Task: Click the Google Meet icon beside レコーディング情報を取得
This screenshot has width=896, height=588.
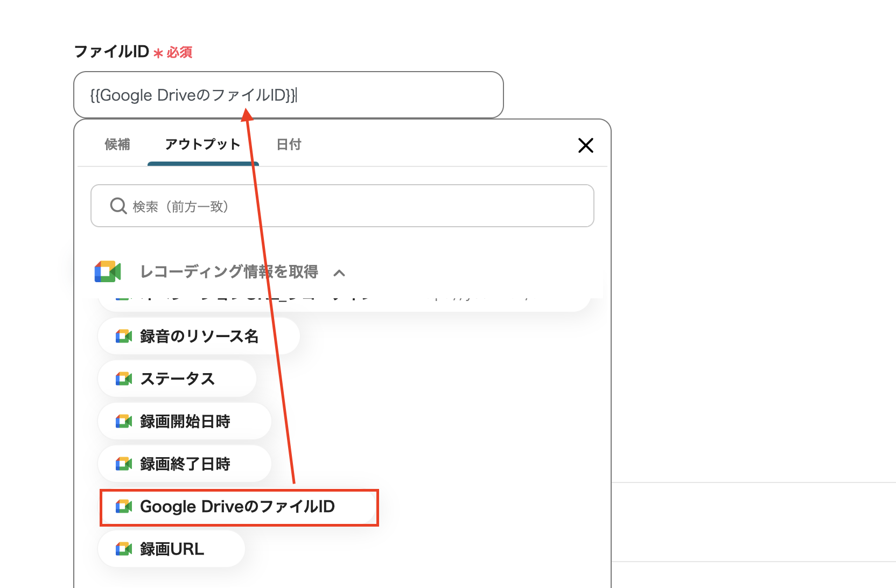Action: point(108,271)
